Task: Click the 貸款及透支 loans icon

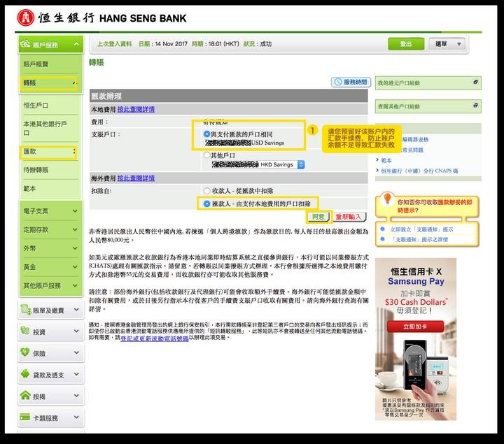Action: [26, 375]
